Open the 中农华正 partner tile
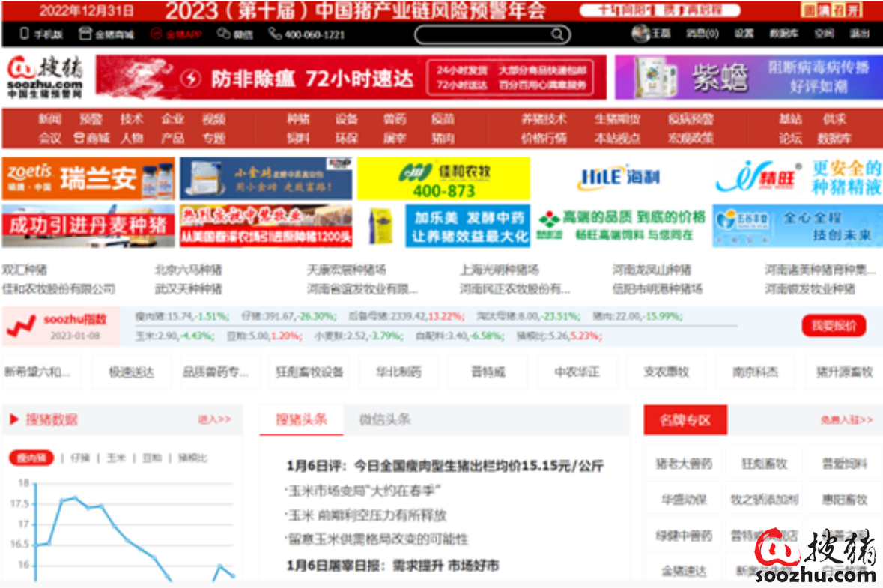This screenshot has height=588, width=883. (x=577, y=372)
